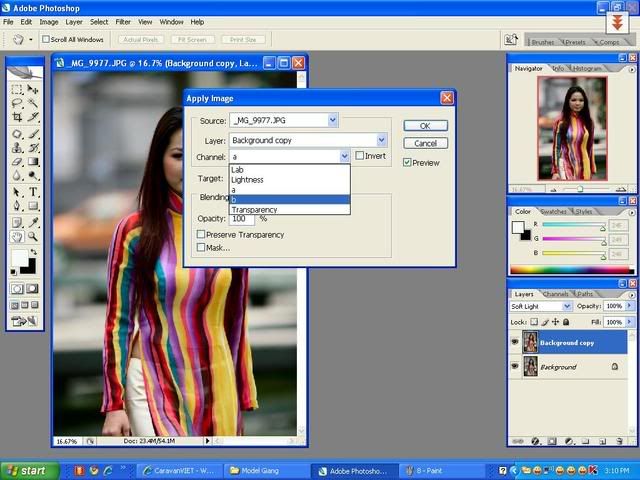Click Cancel in Apply Image dialog
This screenshot has height=480, width=640.
click(425, 143)
